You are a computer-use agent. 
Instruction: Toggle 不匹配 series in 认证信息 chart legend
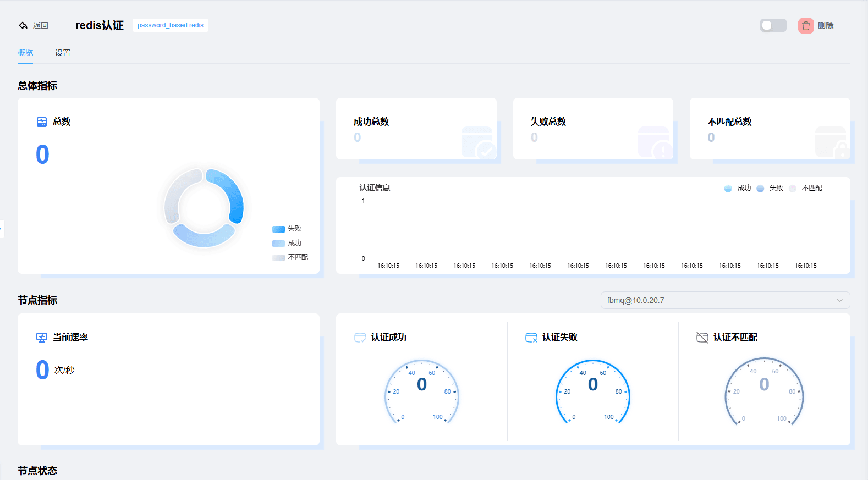805,188
